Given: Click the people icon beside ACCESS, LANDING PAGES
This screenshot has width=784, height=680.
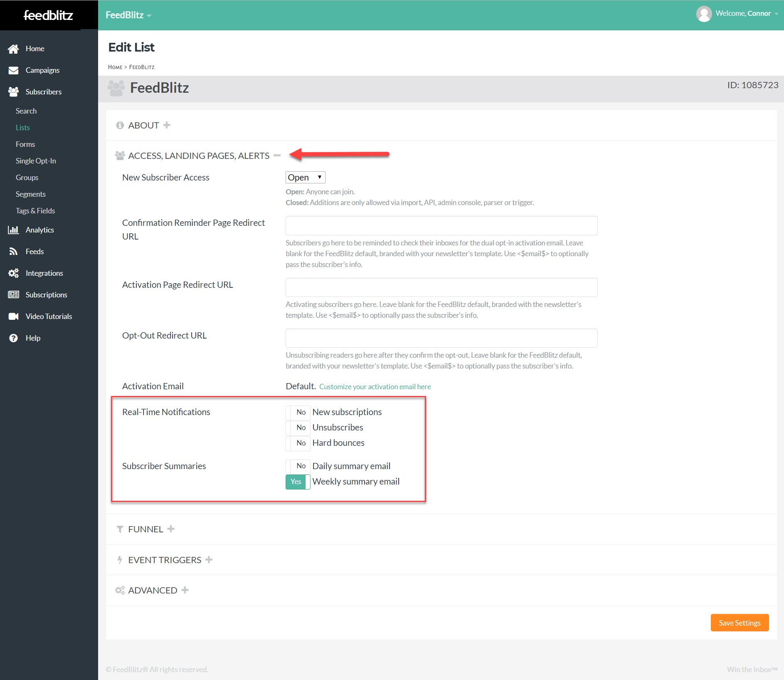Looking at the screenshot, I should click(x=120, y=156).
